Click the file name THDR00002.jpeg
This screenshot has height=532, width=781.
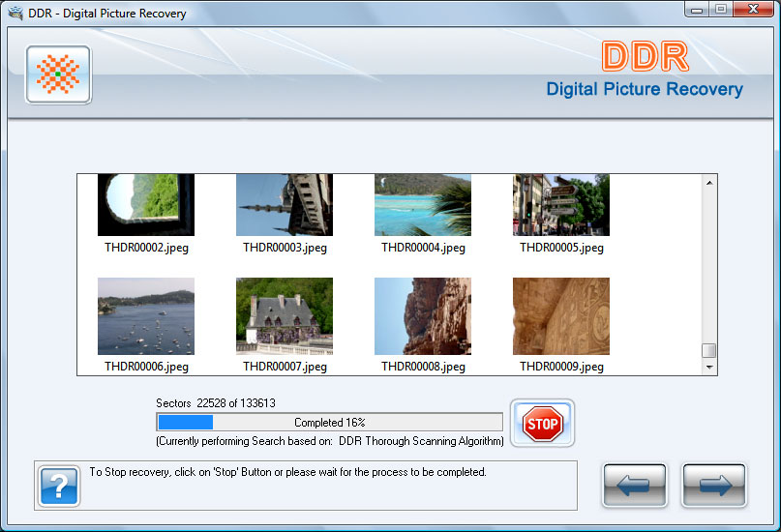tap(146, 248)
